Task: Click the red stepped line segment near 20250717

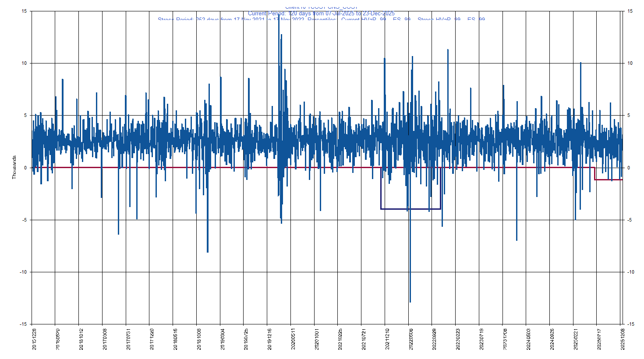Action: tap(609, 180)
